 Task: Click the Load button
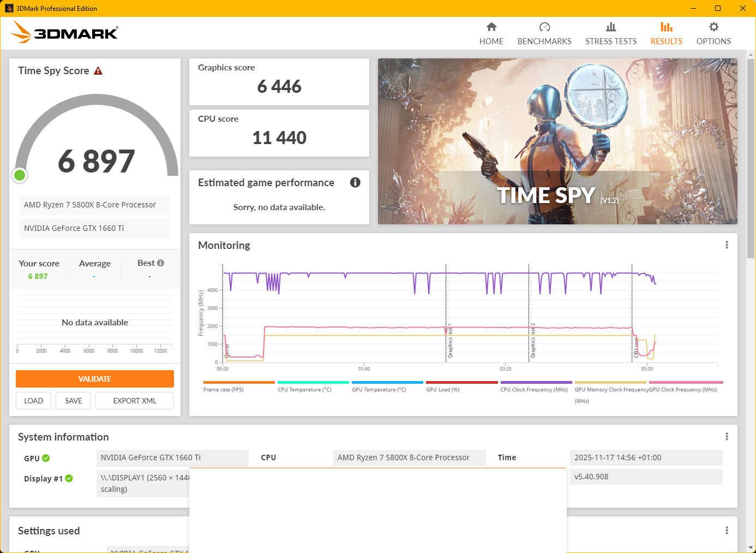click(x=33, y=401)
